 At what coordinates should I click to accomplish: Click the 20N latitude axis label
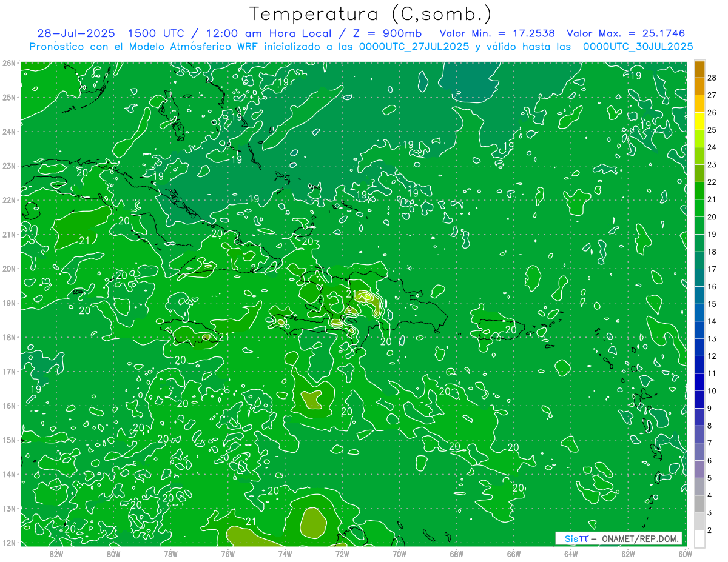point(8,269)
